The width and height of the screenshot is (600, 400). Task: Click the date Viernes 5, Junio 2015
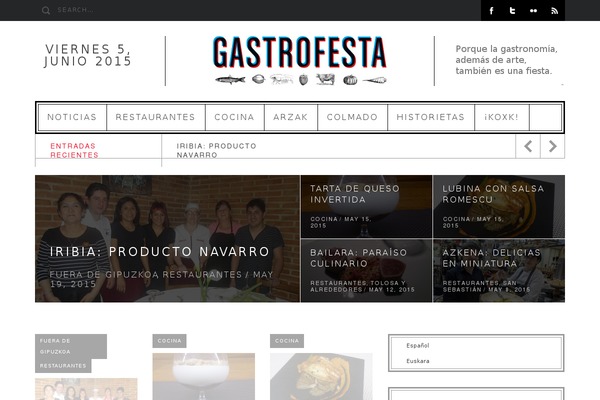[88, 55]
